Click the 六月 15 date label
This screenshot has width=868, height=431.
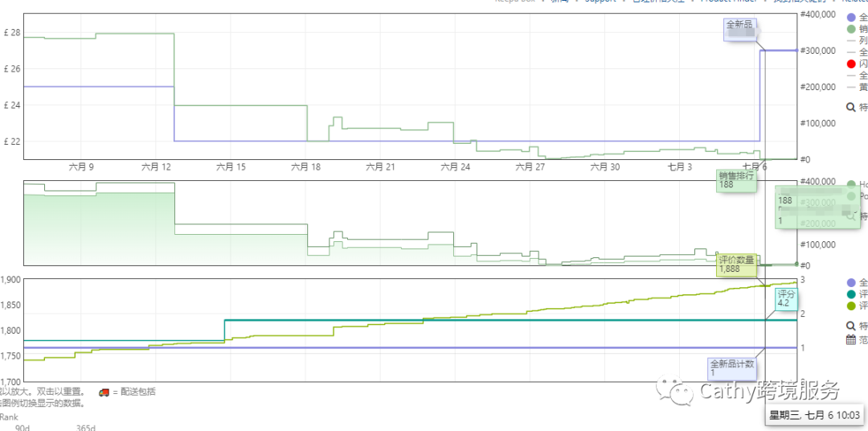[231, 166]
